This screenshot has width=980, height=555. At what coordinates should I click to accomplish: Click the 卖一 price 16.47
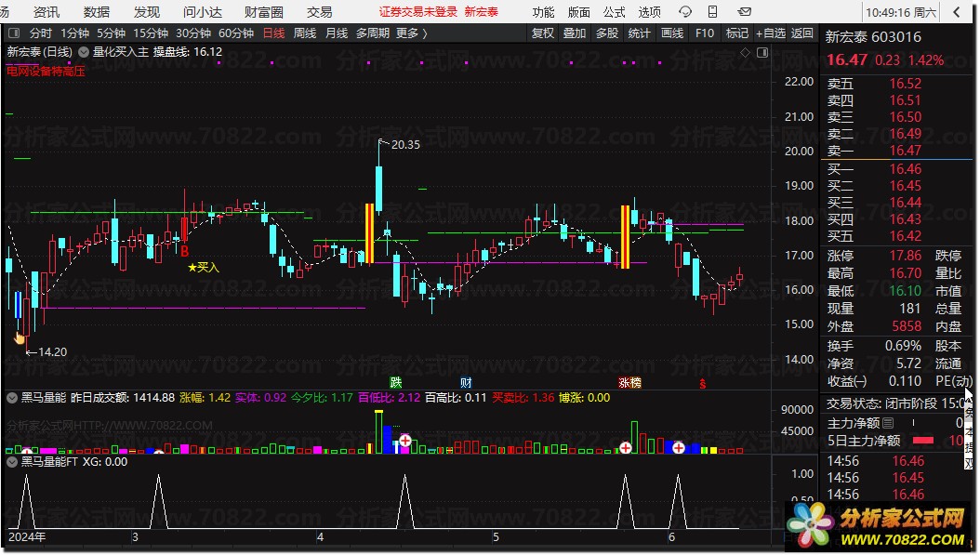point(905,151)
